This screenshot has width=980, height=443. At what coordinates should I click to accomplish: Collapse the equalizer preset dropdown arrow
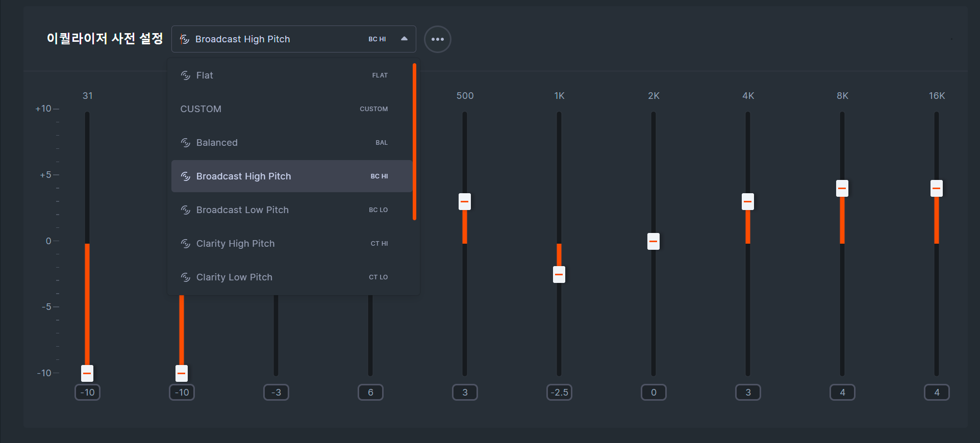tap(404, 39)
